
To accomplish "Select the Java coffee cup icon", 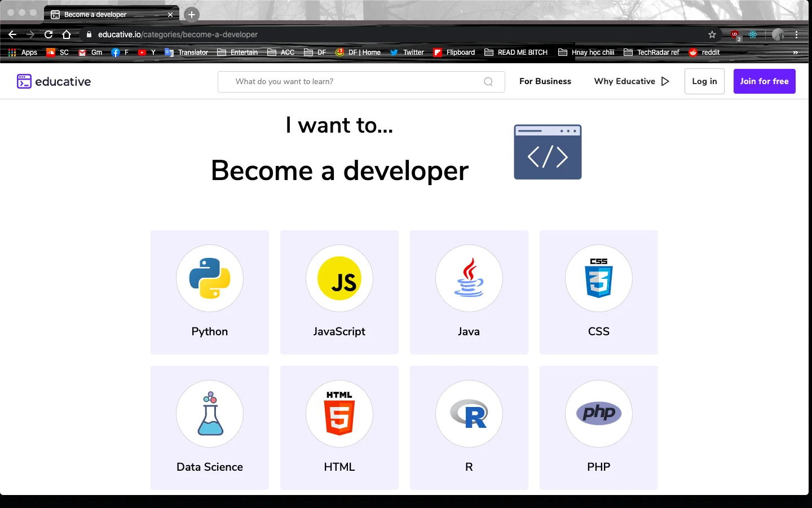I will coord(469,278).
